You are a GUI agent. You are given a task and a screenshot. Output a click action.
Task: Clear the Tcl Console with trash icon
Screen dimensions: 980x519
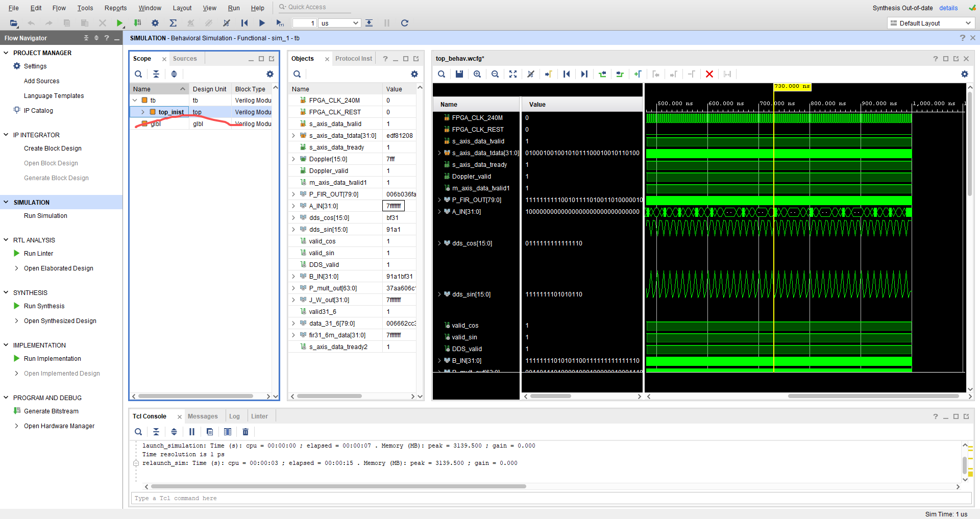(246, 432)
